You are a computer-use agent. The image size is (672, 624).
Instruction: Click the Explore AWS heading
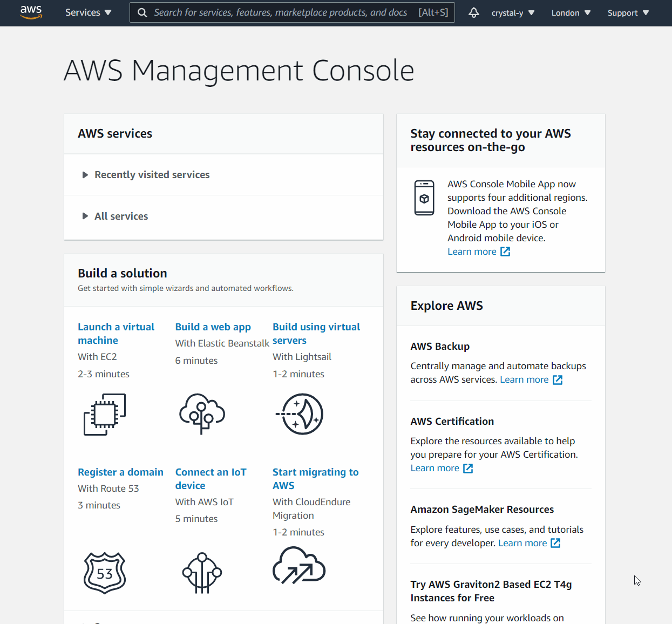pyautogui.click(x=447, y=306)
